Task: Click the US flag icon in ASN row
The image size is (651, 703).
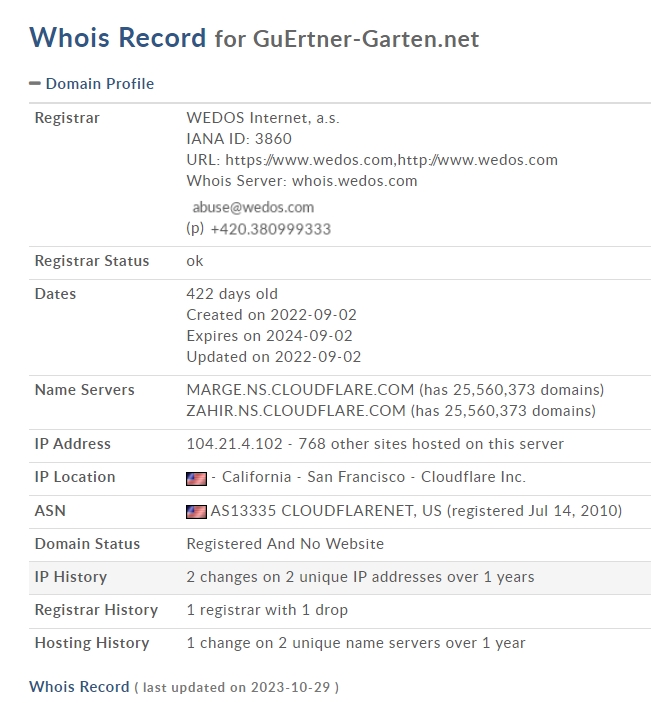Action: (x=196, y=512)
